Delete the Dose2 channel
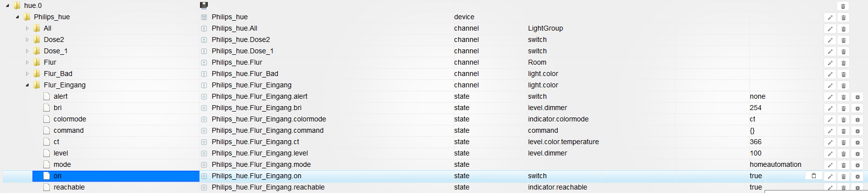868x193 pixels. tap(843, 40)
